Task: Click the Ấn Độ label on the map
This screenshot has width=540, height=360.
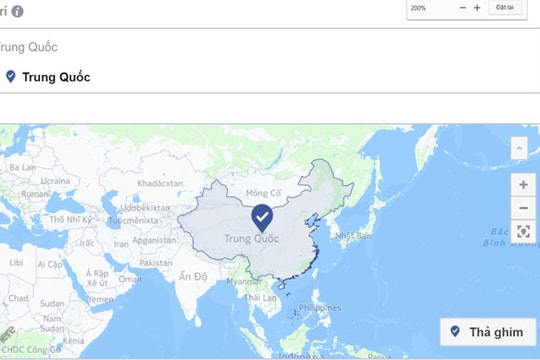Action: 193,276
